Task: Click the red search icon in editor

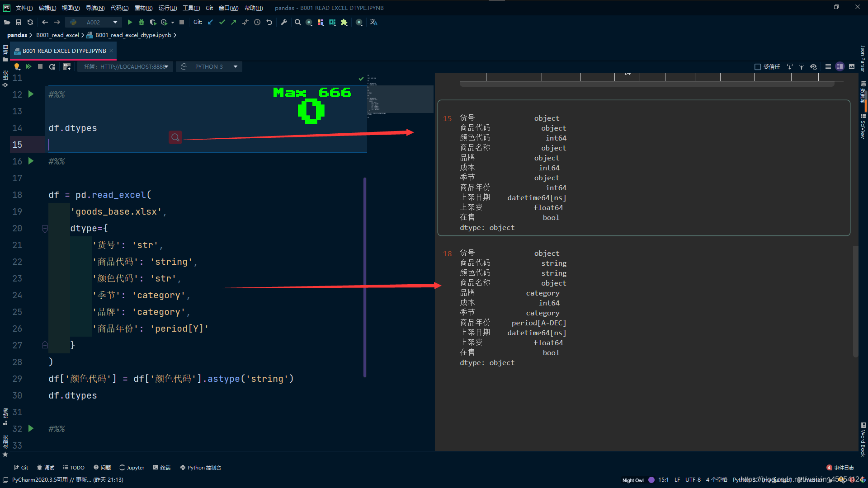Action: pyautogui.click(x=175, y=137)
